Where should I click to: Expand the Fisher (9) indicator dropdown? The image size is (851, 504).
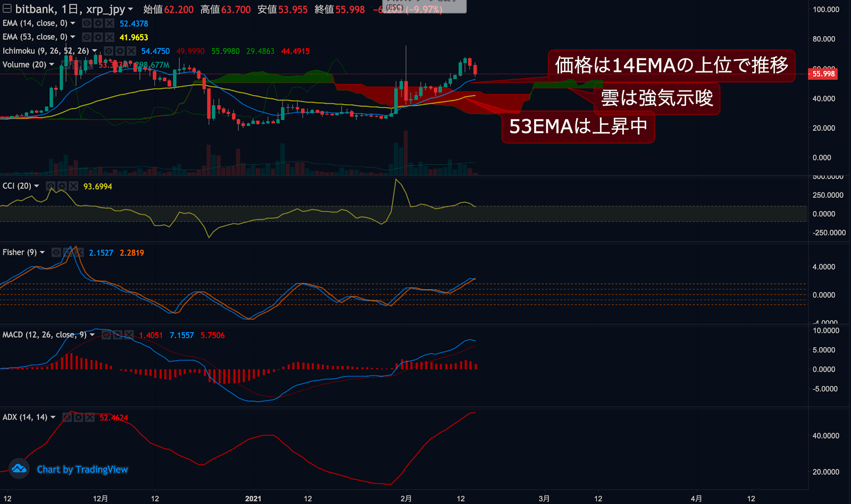pyautogui.click(x=43, y=253)
